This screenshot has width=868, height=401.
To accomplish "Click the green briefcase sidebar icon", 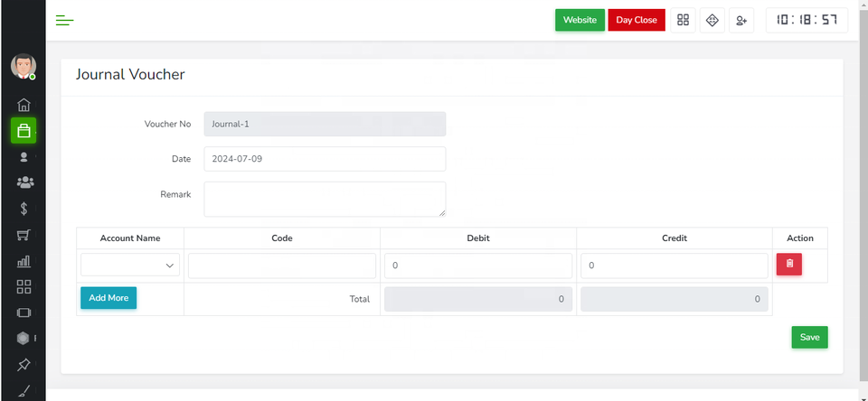I will 24,131.
